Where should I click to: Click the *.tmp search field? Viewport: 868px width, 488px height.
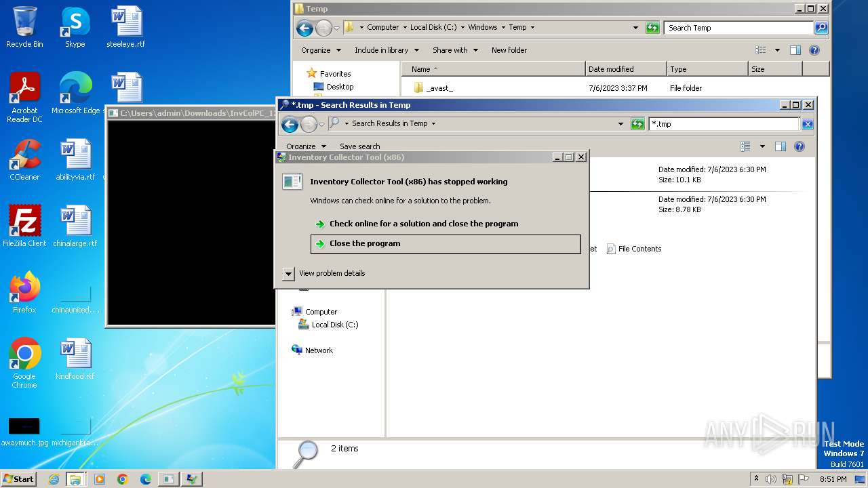pos(724,124)
